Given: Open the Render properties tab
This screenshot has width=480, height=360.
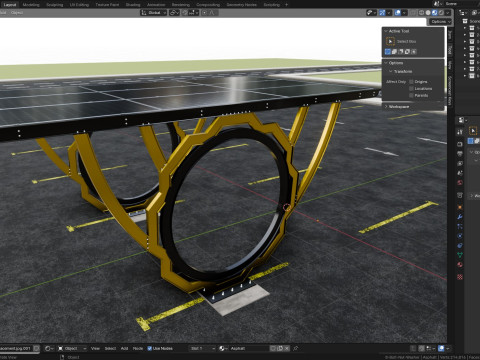Looking at the screenshot, I should click(460, 144).
